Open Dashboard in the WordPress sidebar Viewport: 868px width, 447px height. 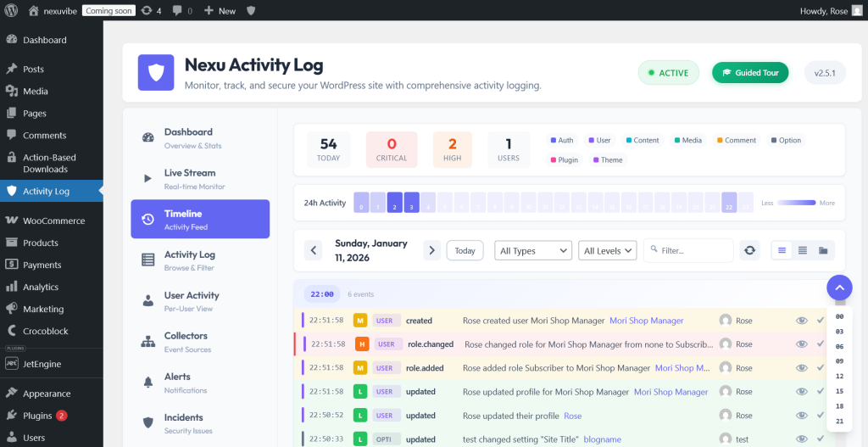pos(52,40)
